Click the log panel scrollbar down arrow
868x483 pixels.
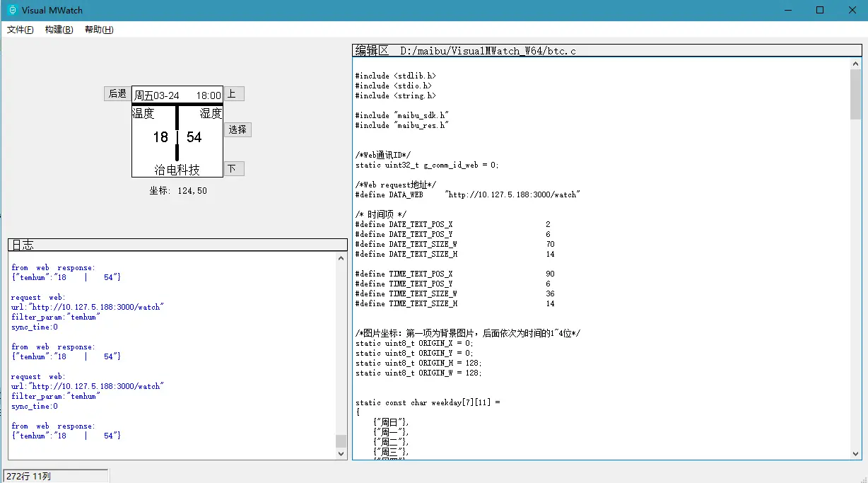(341, 454)
